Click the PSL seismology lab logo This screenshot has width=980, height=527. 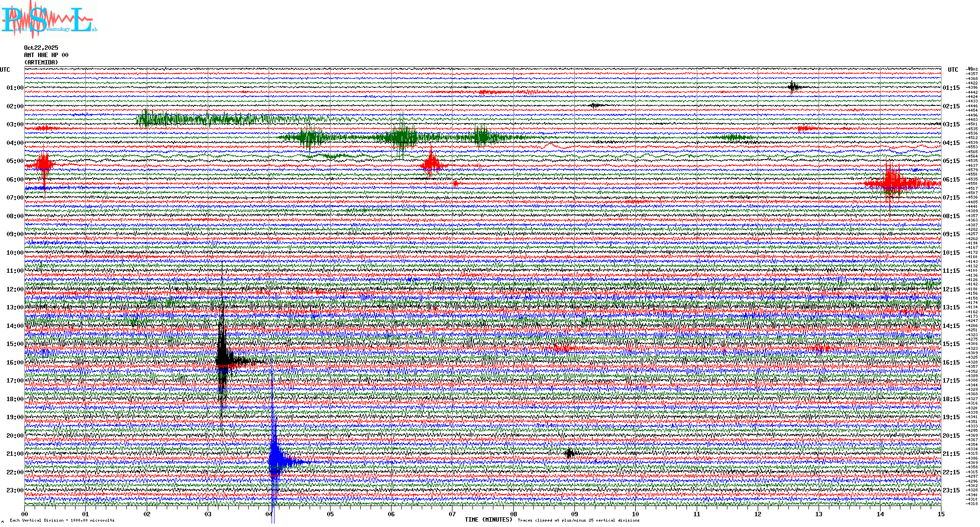(49, 20)
